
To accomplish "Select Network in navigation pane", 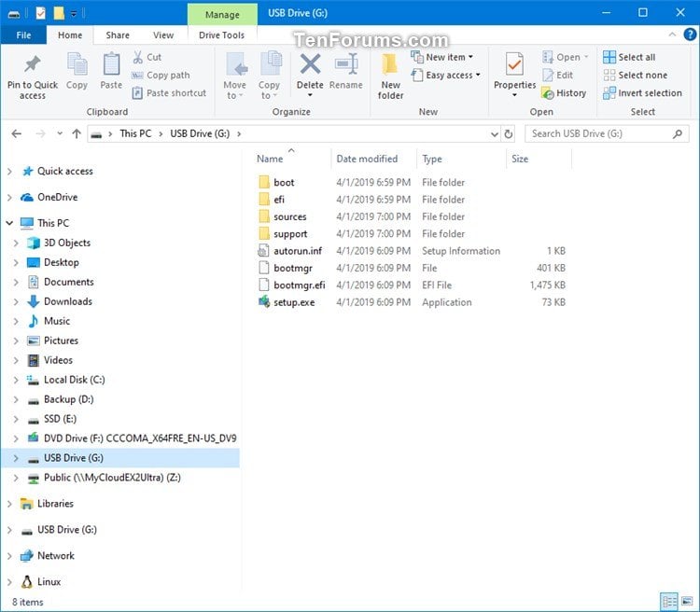I will pyautogui.click(x=48, y=555).
